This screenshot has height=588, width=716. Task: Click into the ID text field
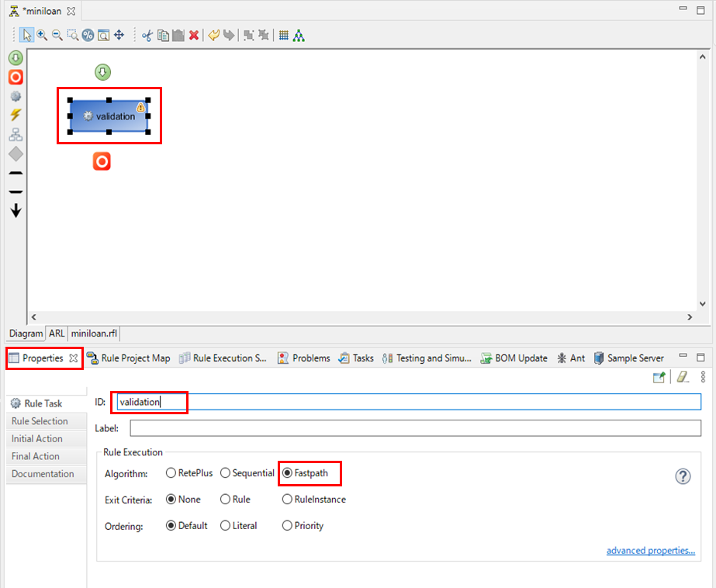point(409,402)
